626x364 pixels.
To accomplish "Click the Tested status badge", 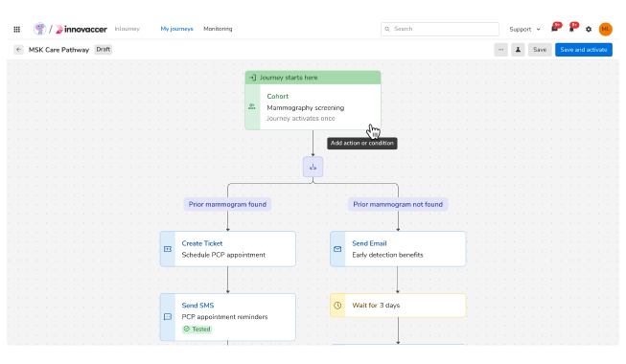I will click(197, 330).
